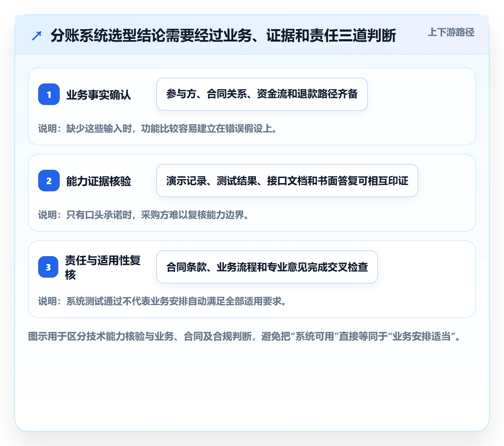The width and height of the screenshot is (504, 446).
Task: Click the note 缺少这些输入时，功能比较容易建立在错误假设上
Action: point(158,128)
